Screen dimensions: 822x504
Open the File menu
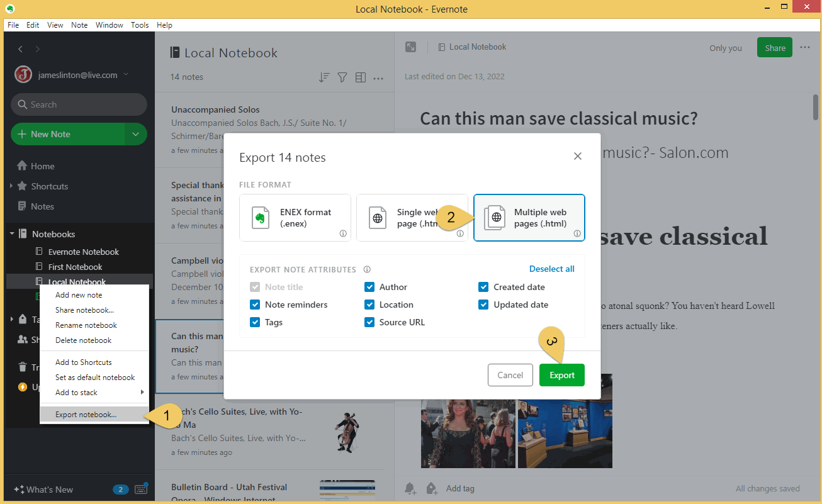pos(13,25)
